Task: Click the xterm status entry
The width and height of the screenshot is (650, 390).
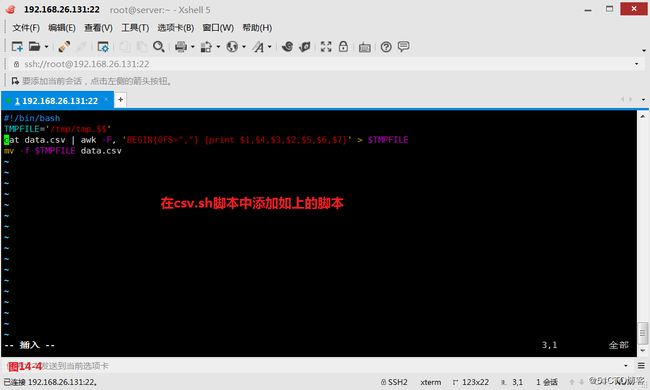Action: pos(431,382)
